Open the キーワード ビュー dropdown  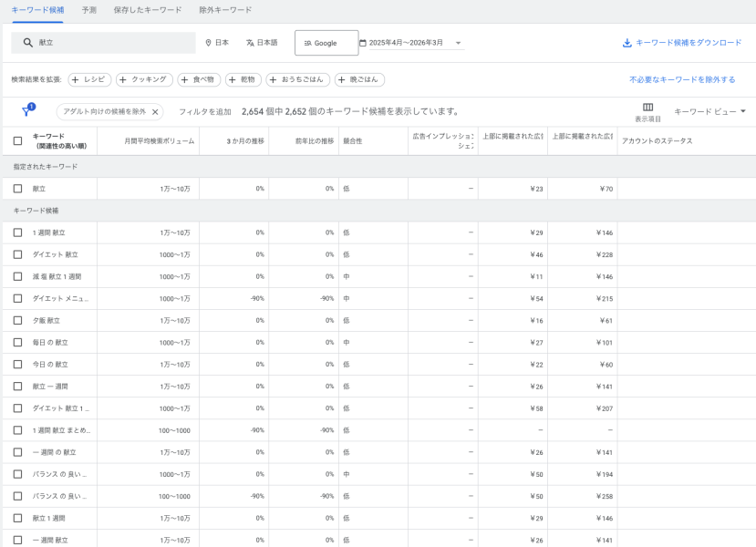[709, 111]
